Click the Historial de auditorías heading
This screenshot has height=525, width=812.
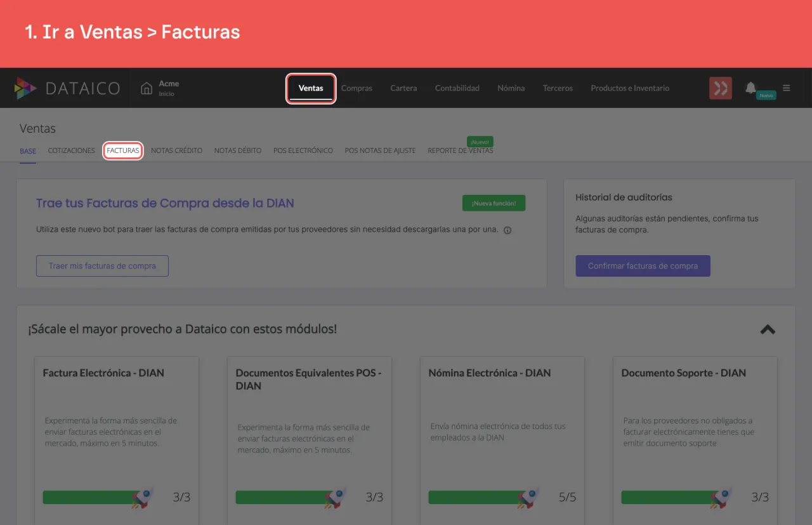pyautogui.click(x=624, y=197)
